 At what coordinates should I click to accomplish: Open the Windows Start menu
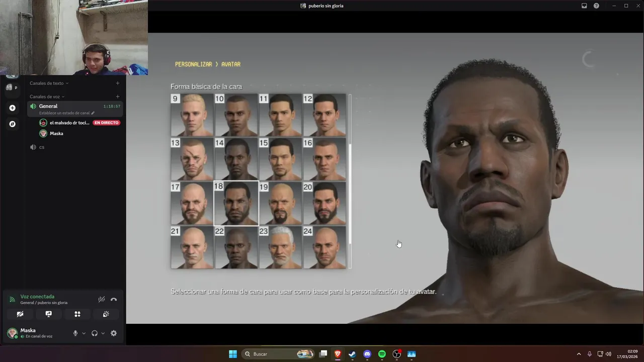coord(233,354)
